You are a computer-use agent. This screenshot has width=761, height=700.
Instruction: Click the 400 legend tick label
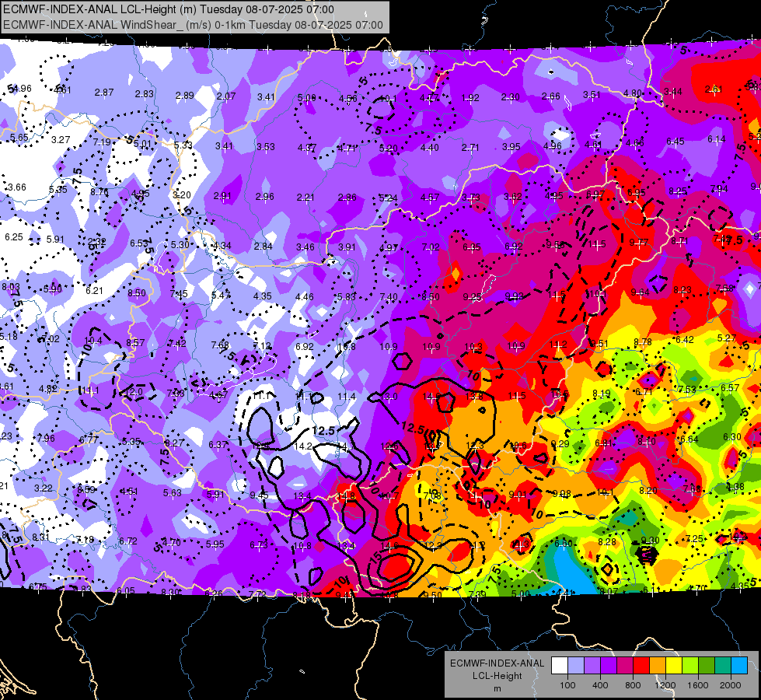click(x=600, y=685)
